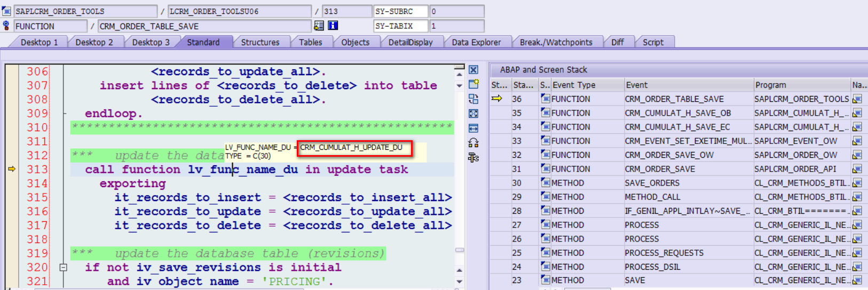Switch to the Desktop 2 tab

click(94, 42)
